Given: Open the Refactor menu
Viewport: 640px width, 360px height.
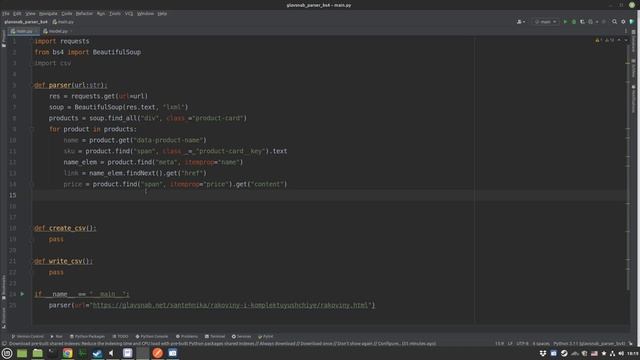Looking at the screenshot, I should [84, 13].
